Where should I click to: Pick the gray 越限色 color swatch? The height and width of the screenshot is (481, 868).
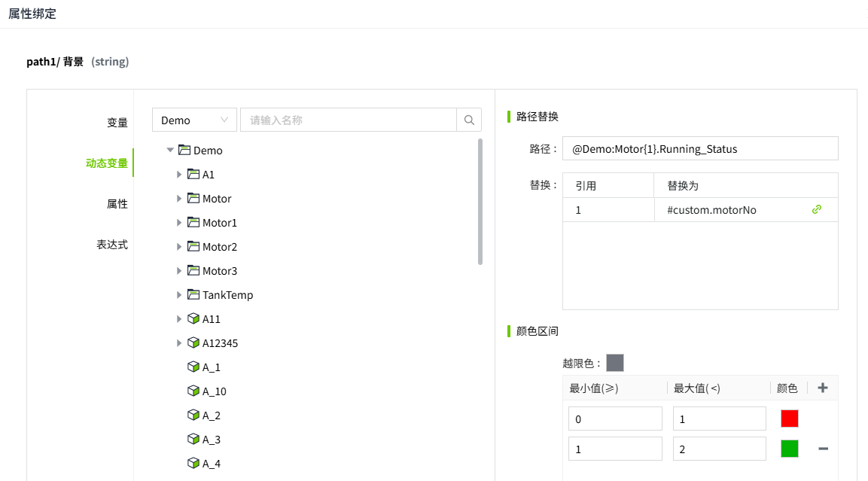click(615, 364)
